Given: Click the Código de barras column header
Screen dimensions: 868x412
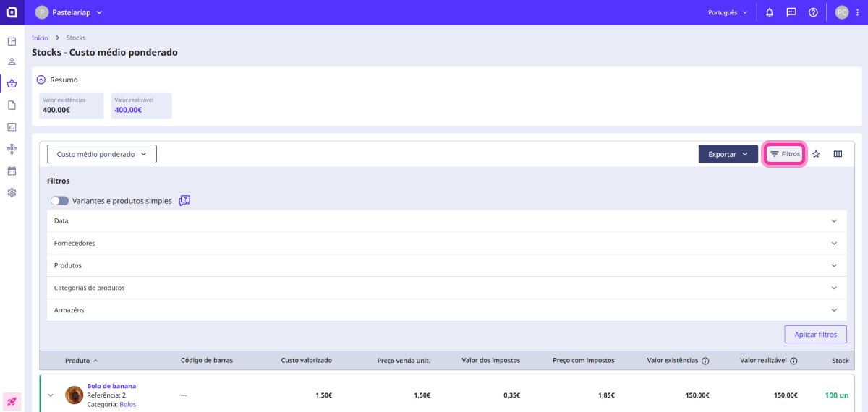Looking at the screenshot, I should tap(207, 361).
